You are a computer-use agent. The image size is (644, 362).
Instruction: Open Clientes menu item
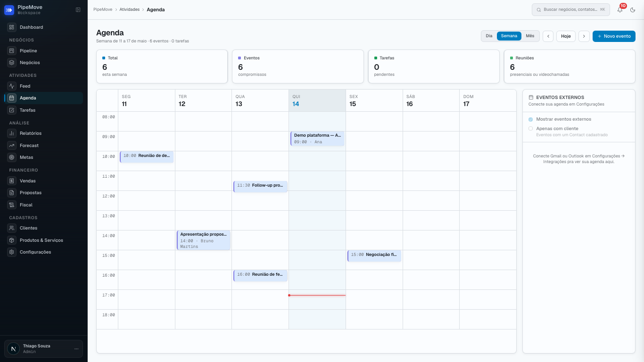click(x=44, y=228)
